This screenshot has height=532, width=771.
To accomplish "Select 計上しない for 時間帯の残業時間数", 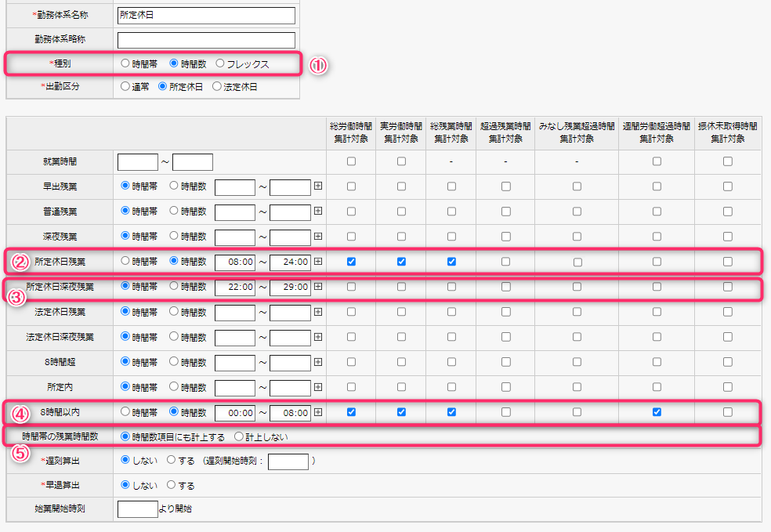I will (x=239, y=436).
